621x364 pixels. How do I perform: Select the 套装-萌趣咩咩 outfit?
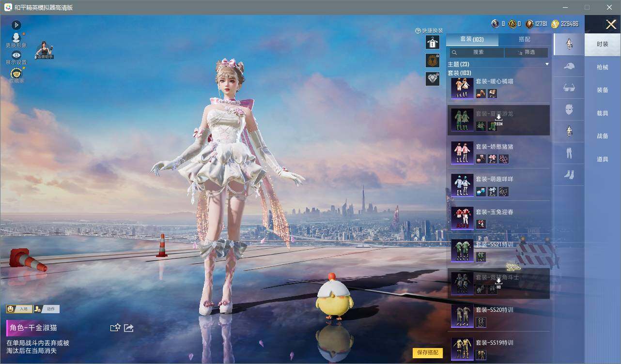pos(498,185)
